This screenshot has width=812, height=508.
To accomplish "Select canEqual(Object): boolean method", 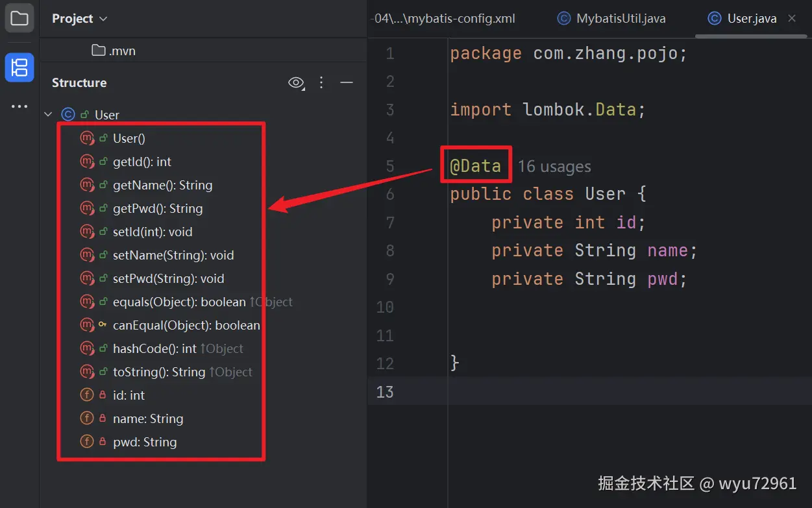I will pyautogui.click(x=186, y=325).
